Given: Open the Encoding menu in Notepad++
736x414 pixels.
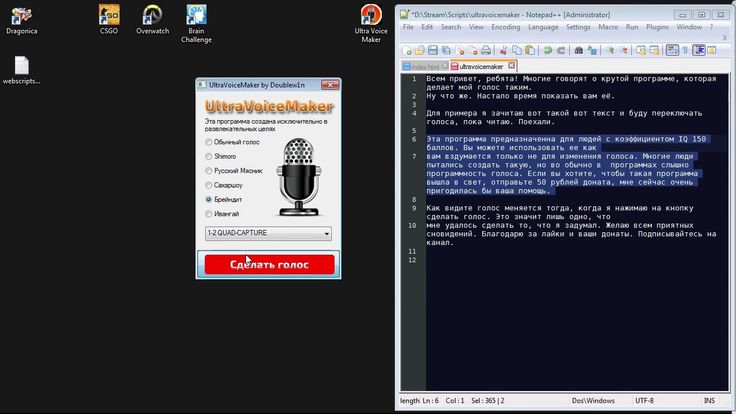Looking at the screenshot, I should click(505, 27).
